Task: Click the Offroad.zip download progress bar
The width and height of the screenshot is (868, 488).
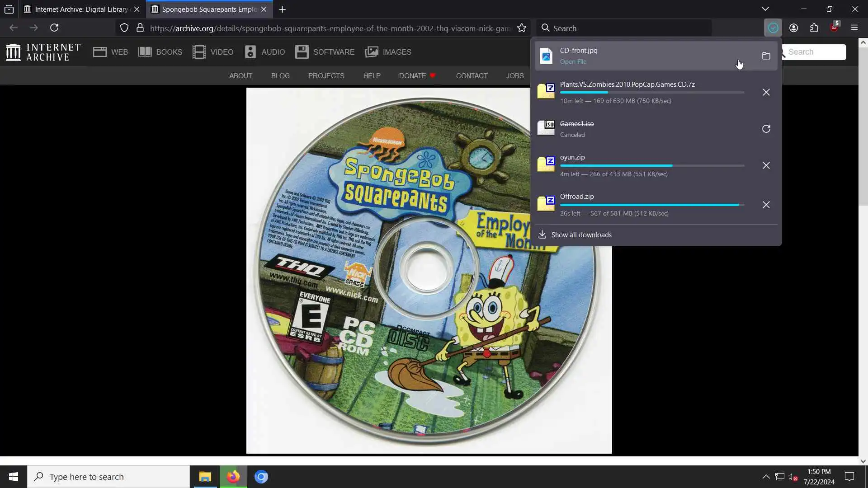Action: 651,205
